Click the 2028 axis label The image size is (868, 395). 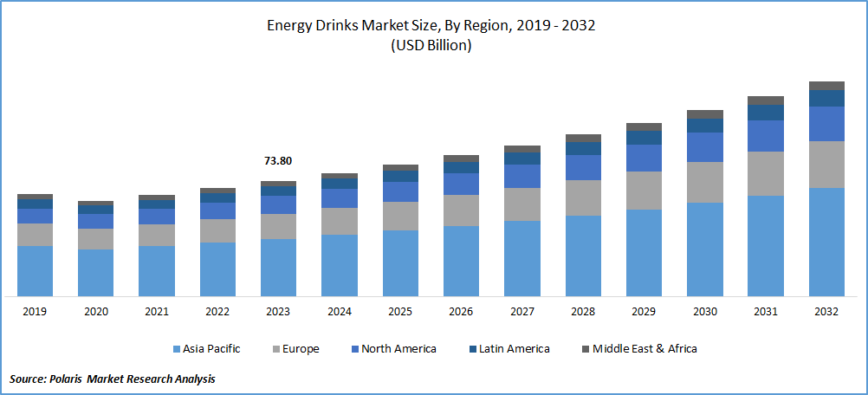(x=583, y=312)
